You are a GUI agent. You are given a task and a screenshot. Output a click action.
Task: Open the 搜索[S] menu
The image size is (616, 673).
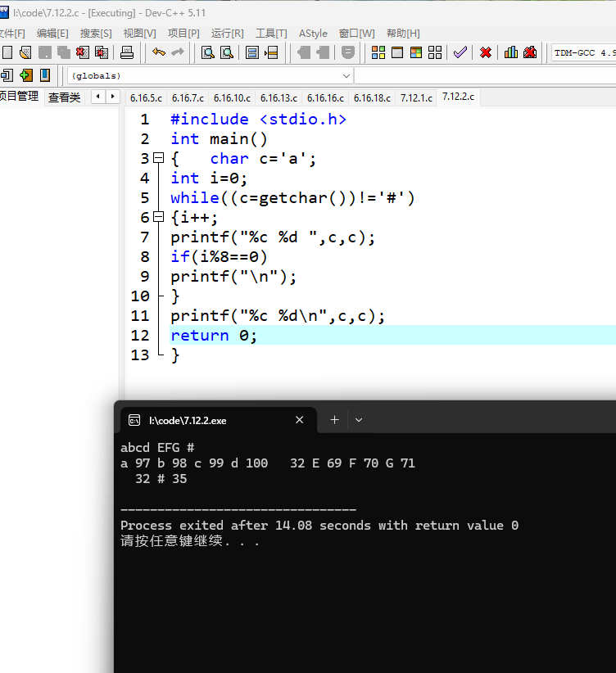click(x=96, y=34)
